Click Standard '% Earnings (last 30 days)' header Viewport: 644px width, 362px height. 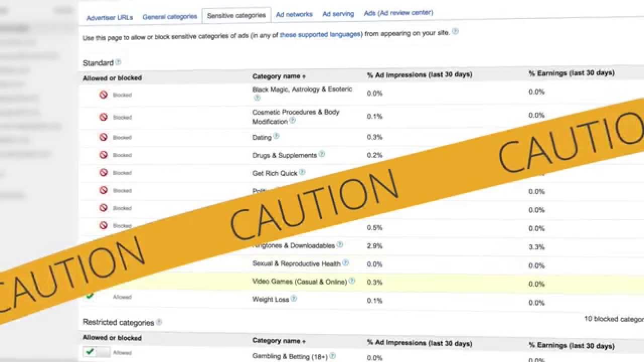point(572,73)
